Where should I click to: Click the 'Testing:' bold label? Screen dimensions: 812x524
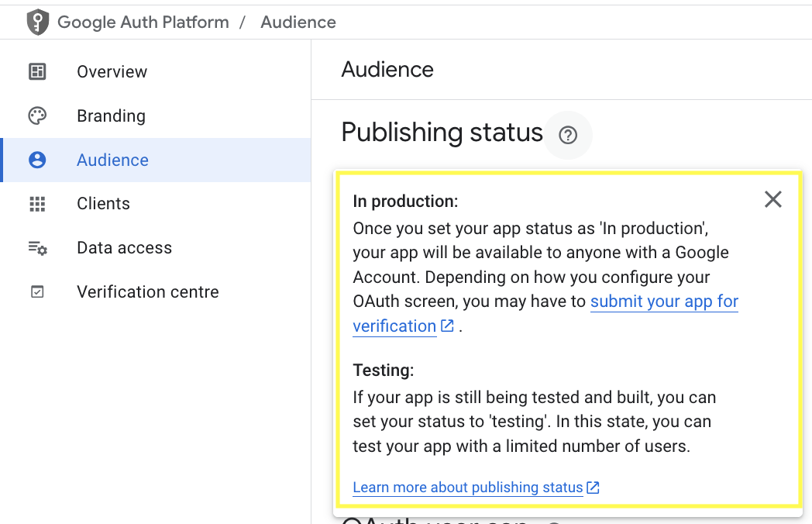pyautogui.click(x=384, y=370)
